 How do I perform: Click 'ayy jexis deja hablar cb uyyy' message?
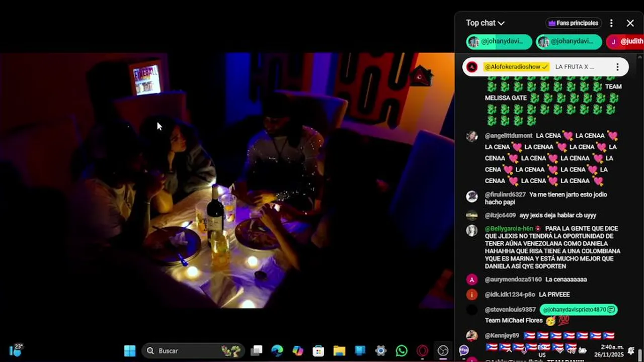557,215
